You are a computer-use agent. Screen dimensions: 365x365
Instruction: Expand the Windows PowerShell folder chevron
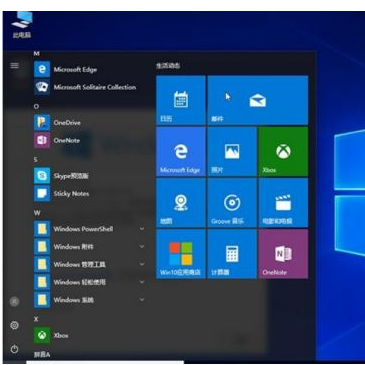pyautogui.click(x=142, y=229)
